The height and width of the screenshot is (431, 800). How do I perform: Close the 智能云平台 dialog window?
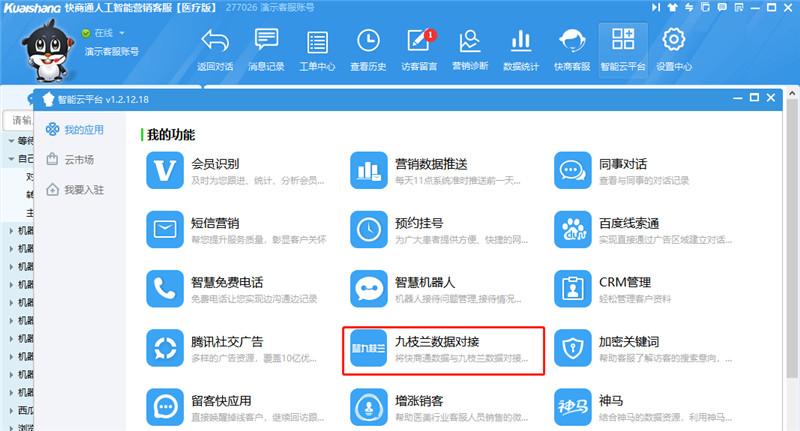[x=771, y=98]
